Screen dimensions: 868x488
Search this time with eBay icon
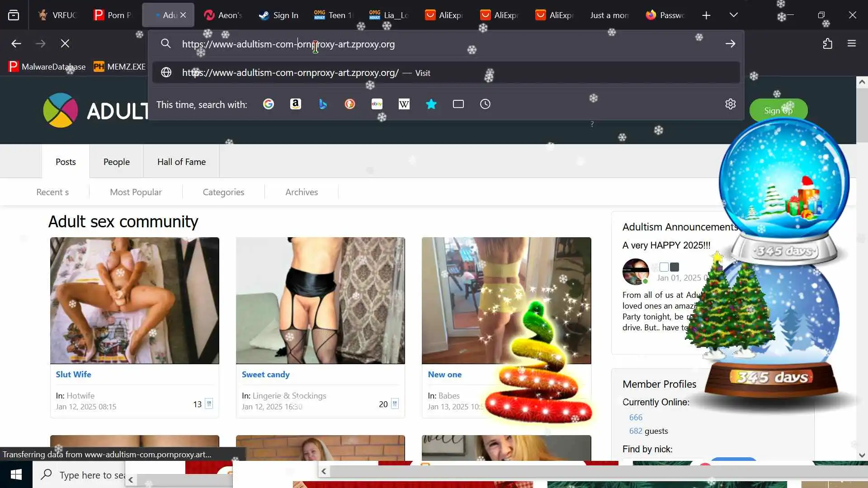coord(377,104)
